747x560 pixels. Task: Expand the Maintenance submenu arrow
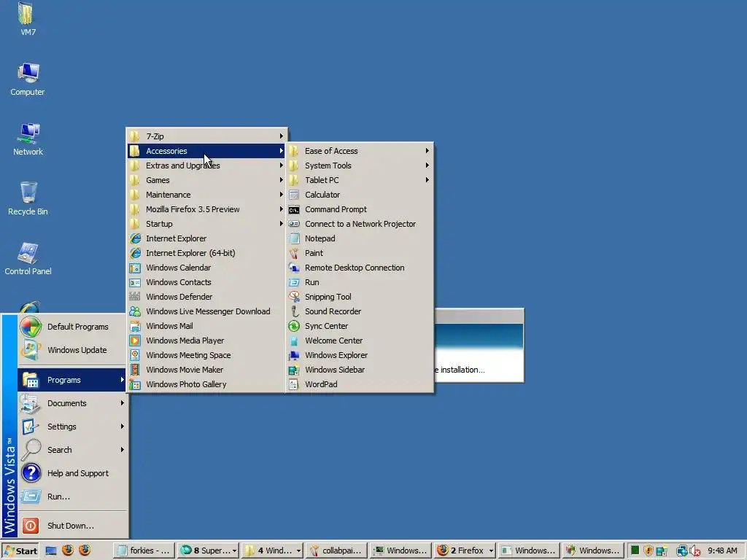[281, 194]
